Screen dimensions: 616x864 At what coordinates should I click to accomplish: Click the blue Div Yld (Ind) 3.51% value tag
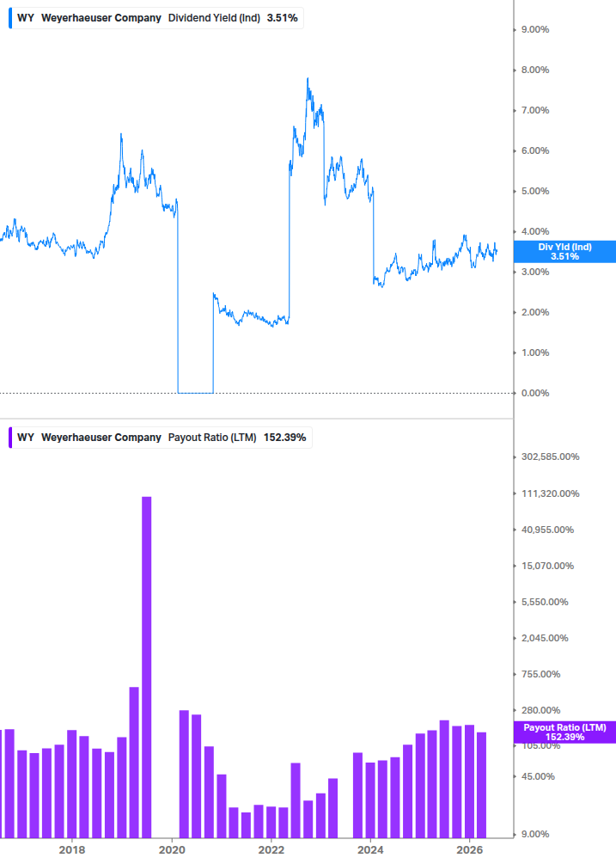tap(564, 251)
